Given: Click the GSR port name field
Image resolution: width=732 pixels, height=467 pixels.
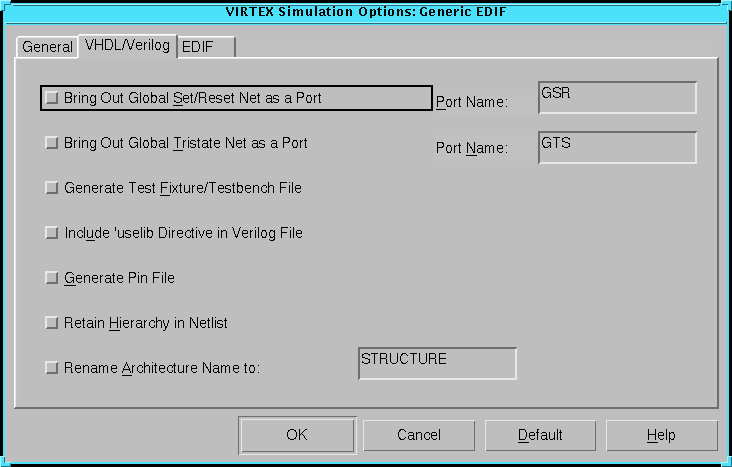Looking at the screenshot, I should pyautogui.click(x=616, y=98).
